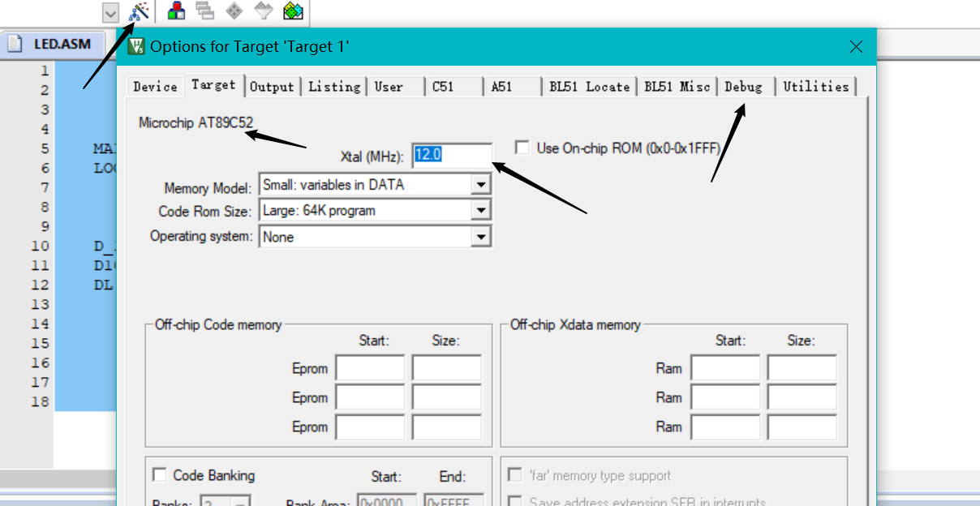Click the Xtal (MHz) input field
Image resolution: width=980 pixels, height=506 pixels.
(452, 155)
